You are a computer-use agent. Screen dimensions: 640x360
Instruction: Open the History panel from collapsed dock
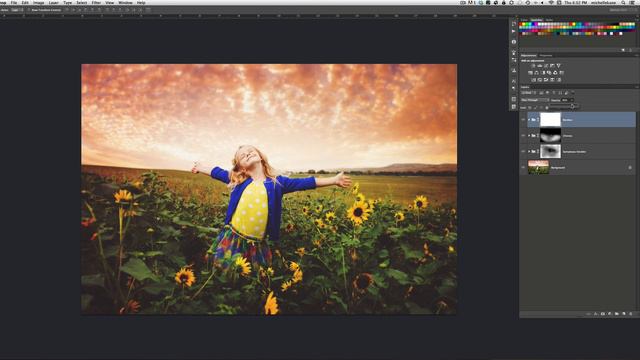(514, 24)
